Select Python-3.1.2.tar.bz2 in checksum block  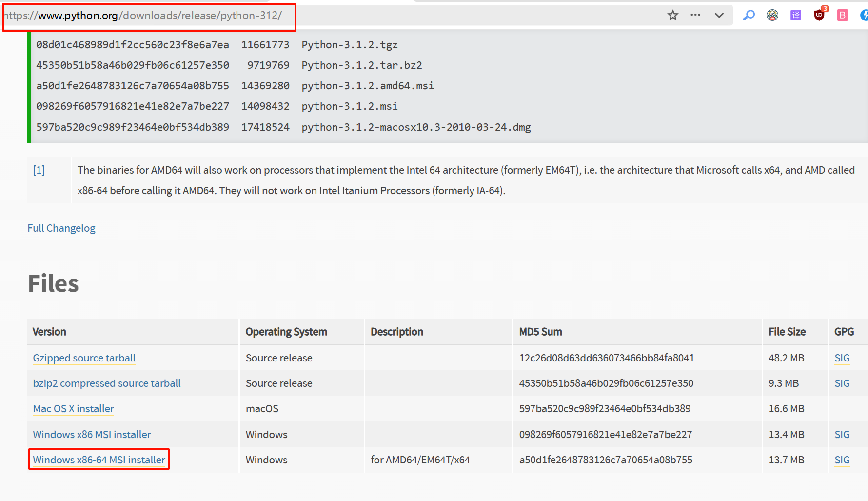click(x=362, y=65)
